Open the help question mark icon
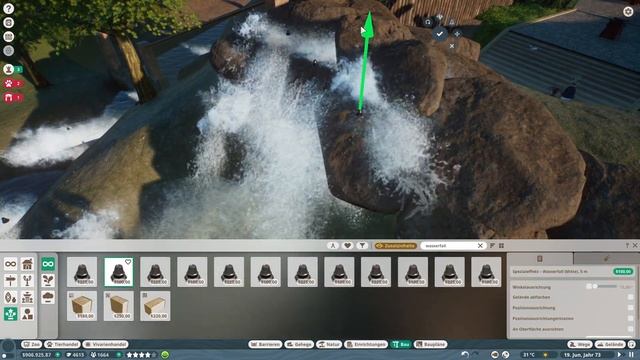 pyautogui.click(x=9, y=8)
